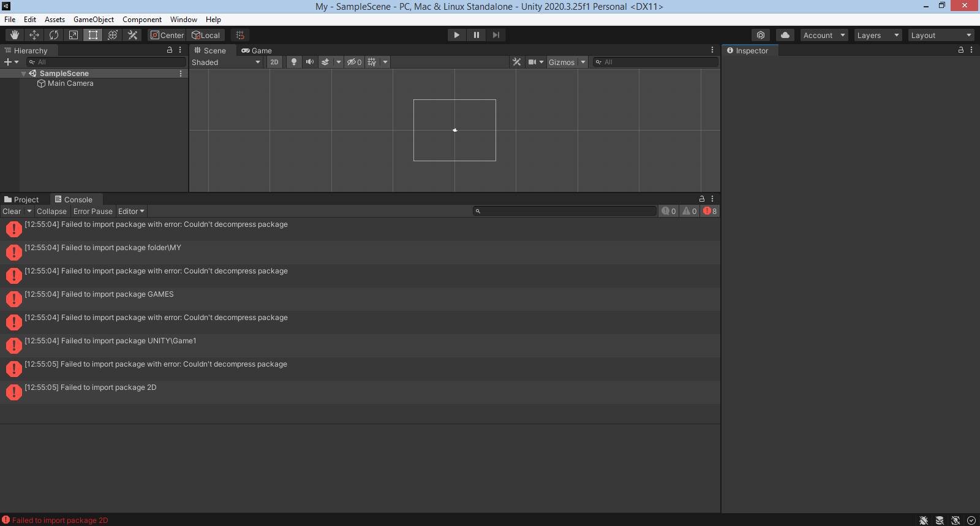The height and width of the screenshot is (526, 980).
Task: Open Hierarchy panel options menu
Action: click(180, 50)
